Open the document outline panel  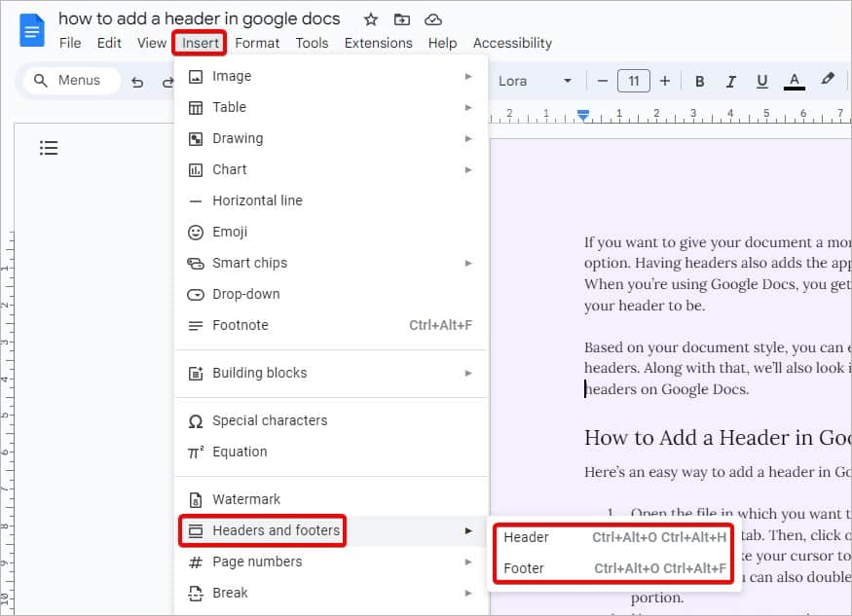click(x=49, y=147)
